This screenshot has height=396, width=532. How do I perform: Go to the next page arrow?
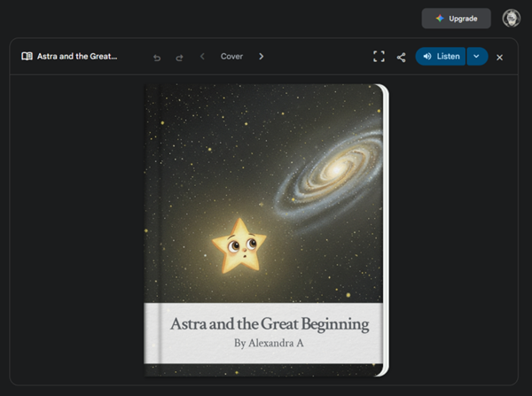tap(261, 57)
